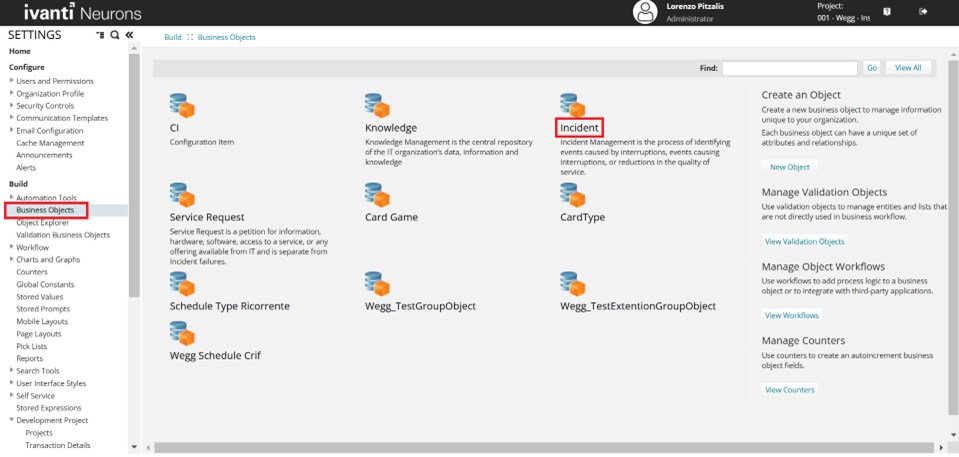Expand Charts and Graphs node

12,259
